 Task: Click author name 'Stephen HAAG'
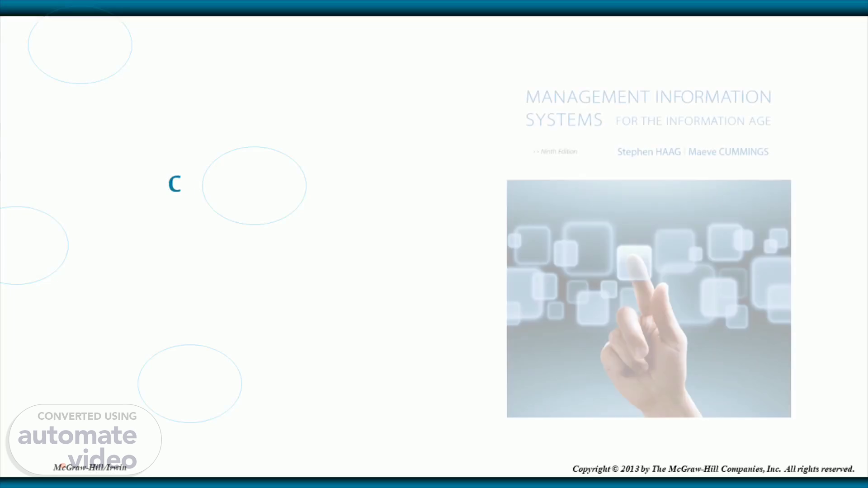649,152
